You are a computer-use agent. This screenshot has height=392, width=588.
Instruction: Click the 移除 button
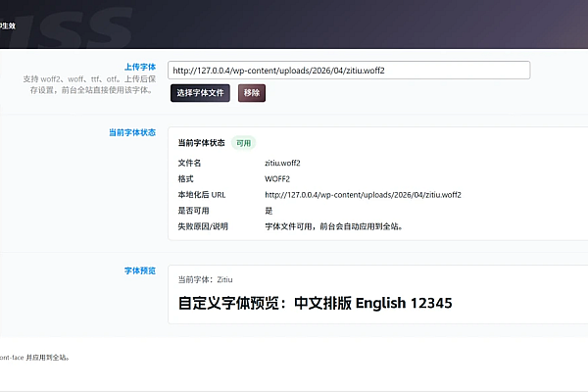(252, 93)
